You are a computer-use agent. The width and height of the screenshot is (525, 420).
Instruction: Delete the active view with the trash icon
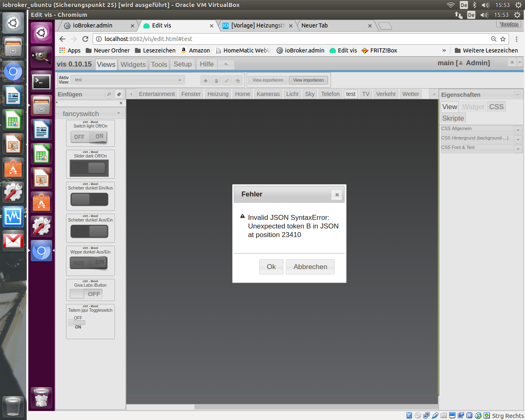point(217,80)
